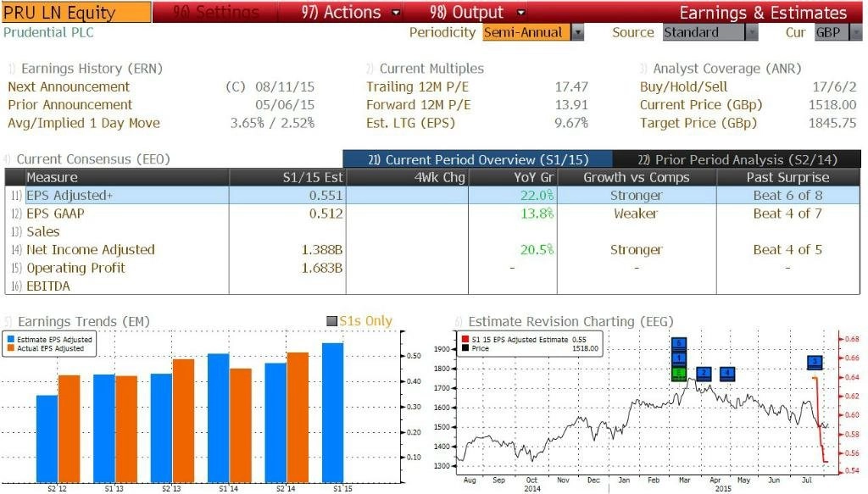Click the Target Price value 1845.75
Screen dimensions: 868x494
[x=832, y=123]
